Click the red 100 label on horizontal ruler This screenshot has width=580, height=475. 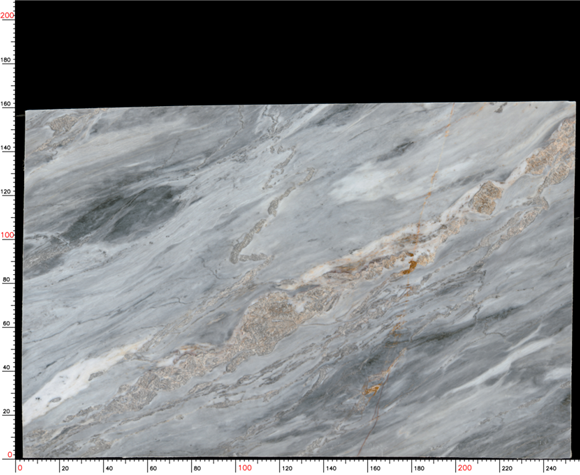tap(245, 468)
